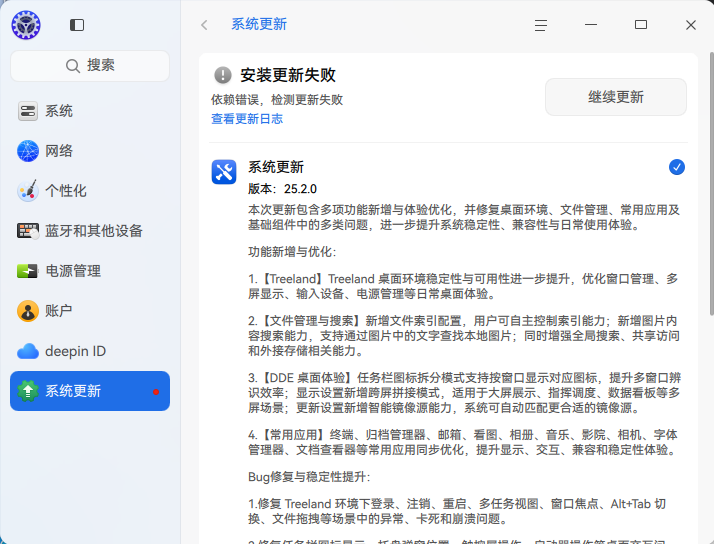714x544 pixels.
Task: Click the 依赖错误,检测更新失败 message
Action: [277, 100]
